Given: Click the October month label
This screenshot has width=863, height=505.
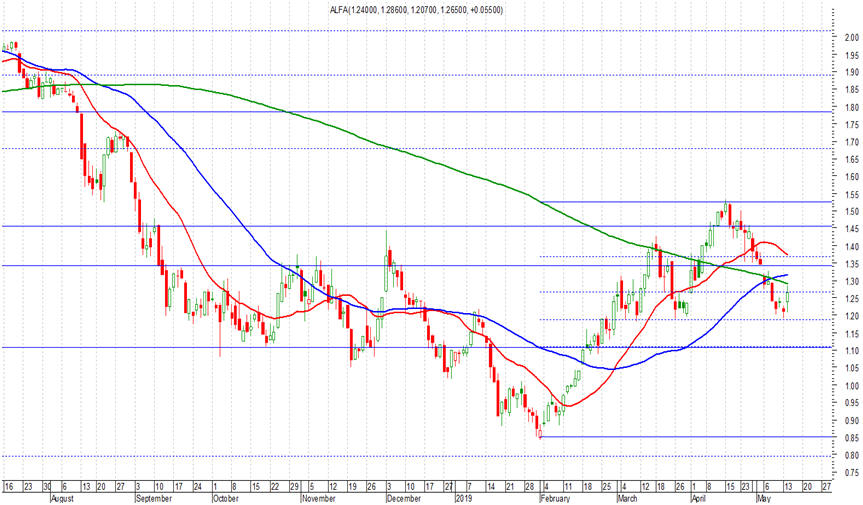Looking at the screenshot, I should click(226, 498).
